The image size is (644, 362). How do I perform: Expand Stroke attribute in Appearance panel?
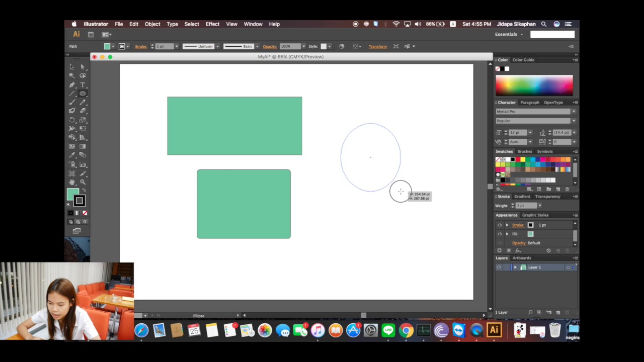[507, 225]
